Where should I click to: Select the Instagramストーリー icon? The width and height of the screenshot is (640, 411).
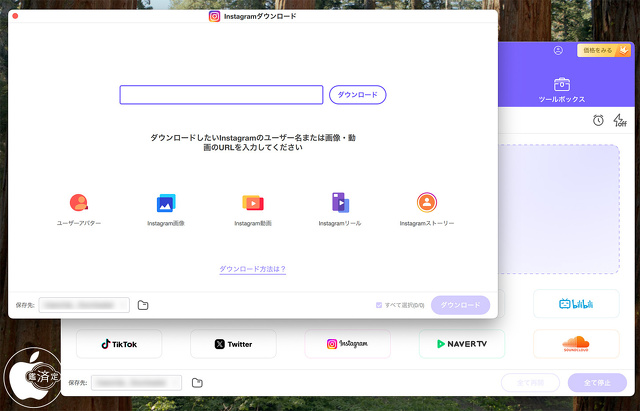[427, 203]
